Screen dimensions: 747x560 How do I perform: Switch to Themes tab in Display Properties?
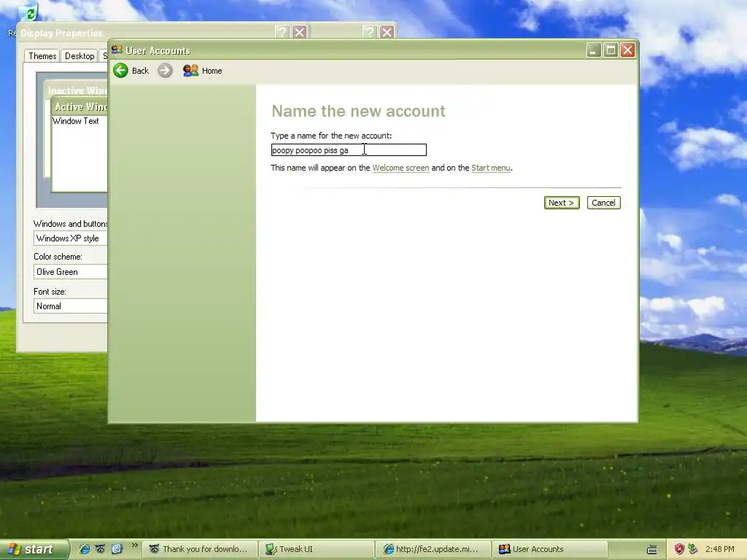[42, 56]
